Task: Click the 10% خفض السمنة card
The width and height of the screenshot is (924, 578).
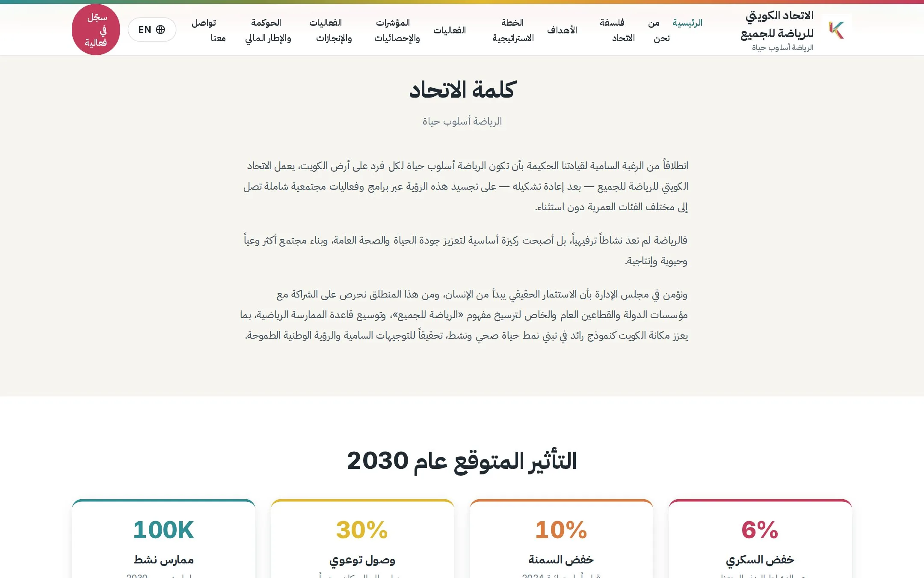Action: pos(561,539)
